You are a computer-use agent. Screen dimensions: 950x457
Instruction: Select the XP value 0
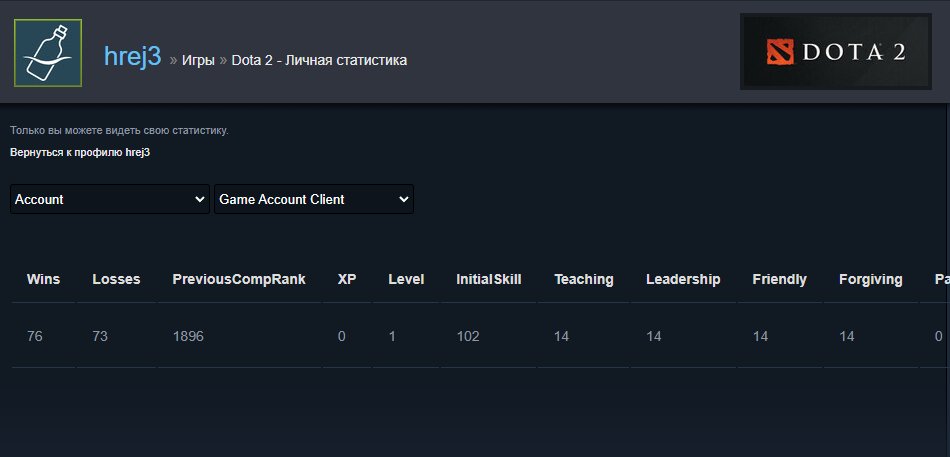[342, 336]
